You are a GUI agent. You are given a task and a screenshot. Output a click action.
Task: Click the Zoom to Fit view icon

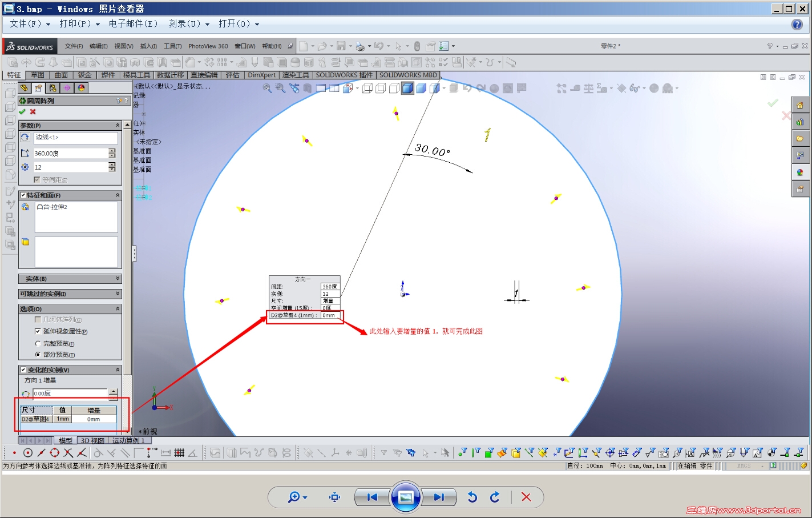(x=267, y=88)
